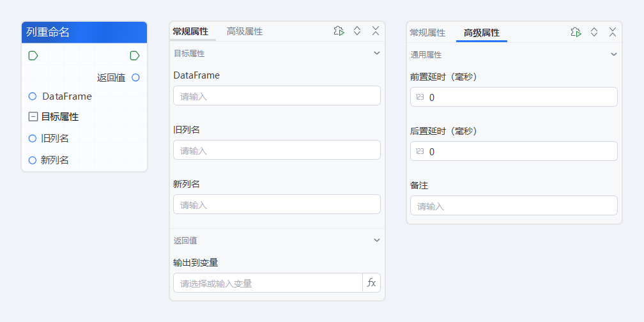Screen dimensions: 644x322
Task: Click the 后置延时 (毫秒) number field
Action: pyautogui.click(x=514, y=151)
